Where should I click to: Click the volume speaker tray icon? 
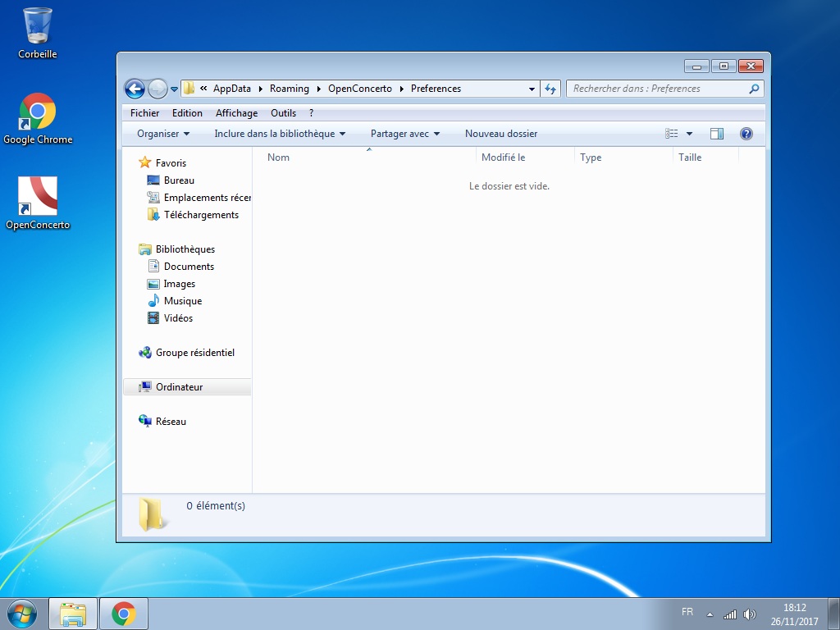pyautogui.click(x=750, y=614)
